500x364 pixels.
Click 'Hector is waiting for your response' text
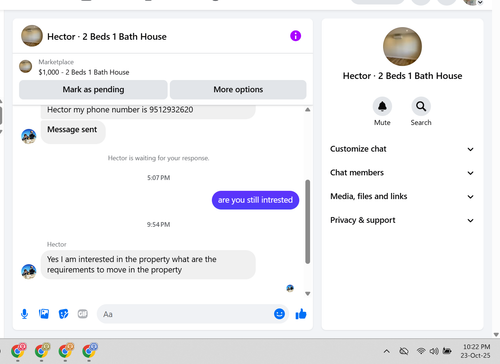[x=158, y=158]
